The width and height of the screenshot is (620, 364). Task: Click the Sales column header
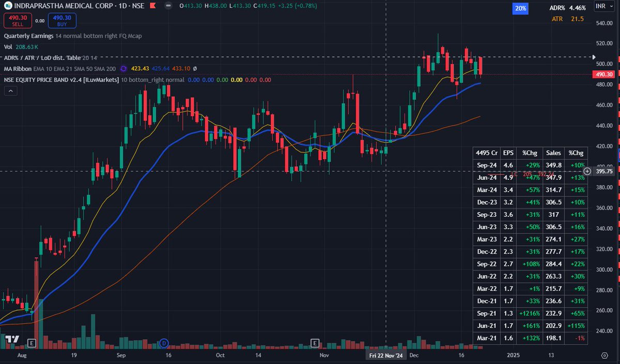click(x=554, y=153)
